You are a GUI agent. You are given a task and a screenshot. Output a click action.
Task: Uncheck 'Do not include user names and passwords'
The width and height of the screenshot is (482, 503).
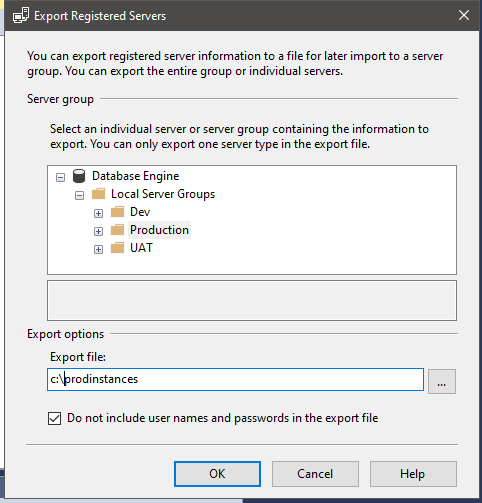54,418
